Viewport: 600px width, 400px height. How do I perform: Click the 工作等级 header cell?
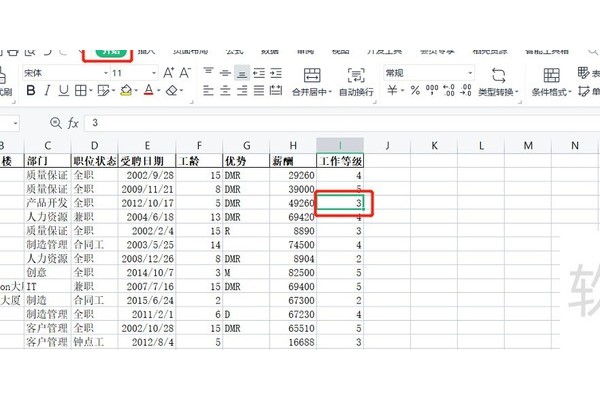point(340,161)
